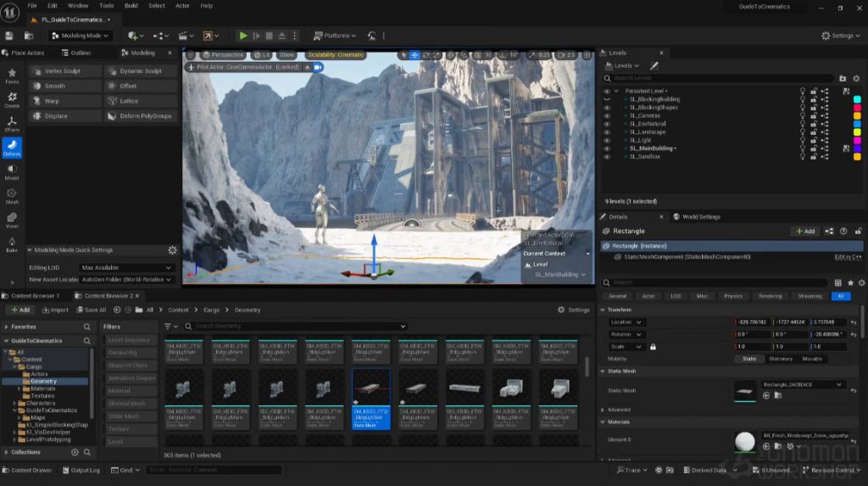Start Play in editor
Screen dimensions: 868x486
242,36
